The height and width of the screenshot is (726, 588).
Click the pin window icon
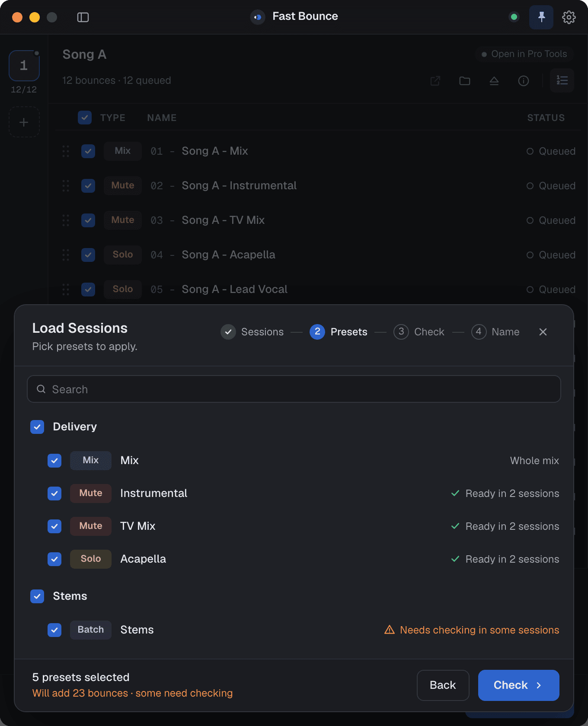[541, 17]
